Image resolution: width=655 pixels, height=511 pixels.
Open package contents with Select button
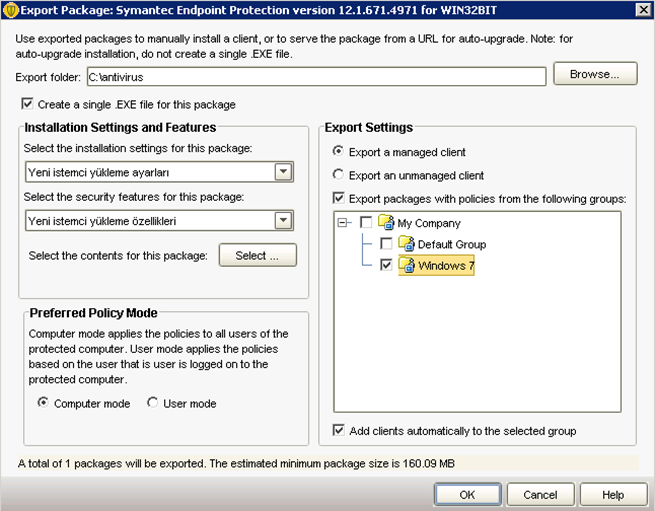pyautogui.click(x=258, y=255)
